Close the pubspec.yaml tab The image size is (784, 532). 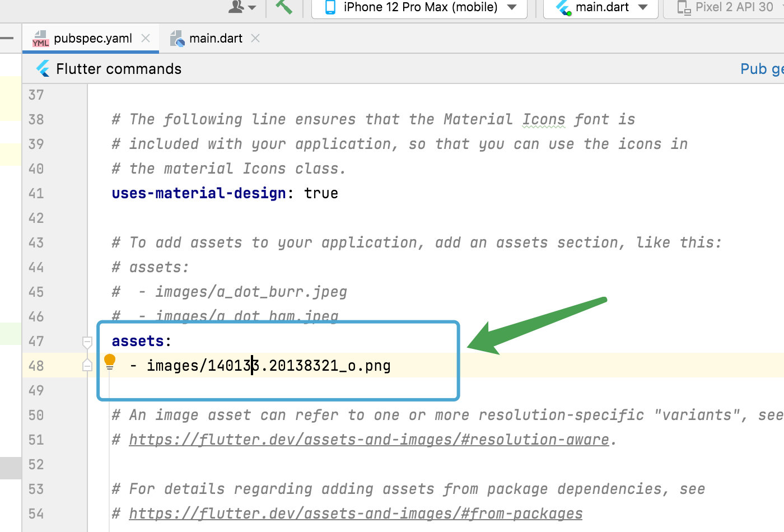tap(146, 38)
